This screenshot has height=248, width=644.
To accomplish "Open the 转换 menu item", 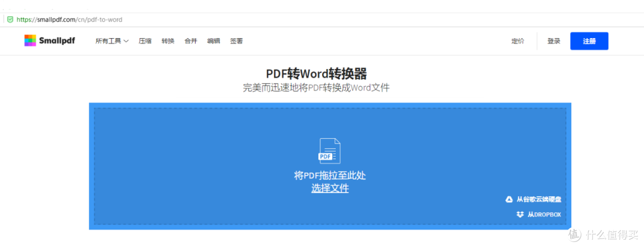I will (168, 41).
